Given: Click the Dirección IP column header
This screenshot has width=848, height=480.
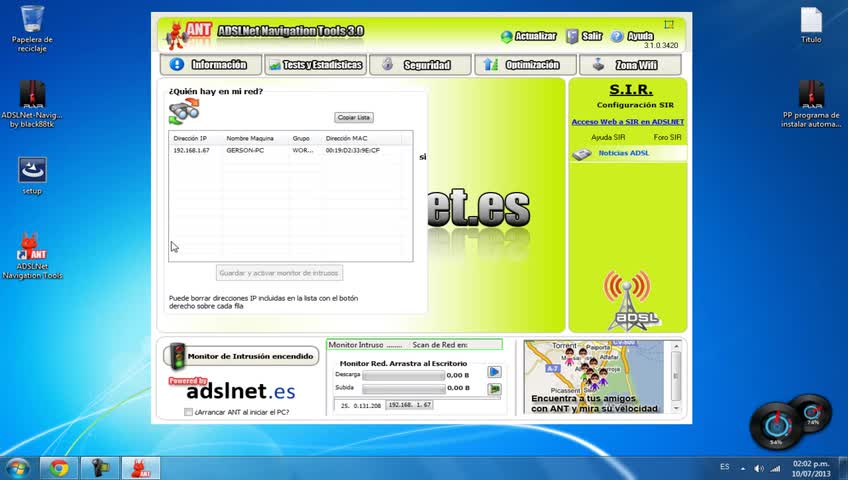Looking at the screenshot, I should pos(190,138).
